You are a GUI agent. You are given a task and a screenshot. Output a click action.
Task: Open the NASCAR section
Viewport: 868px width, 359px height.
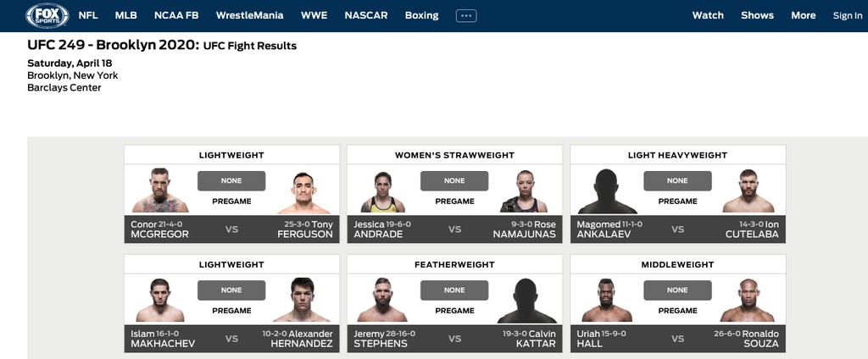click(366, 15)
